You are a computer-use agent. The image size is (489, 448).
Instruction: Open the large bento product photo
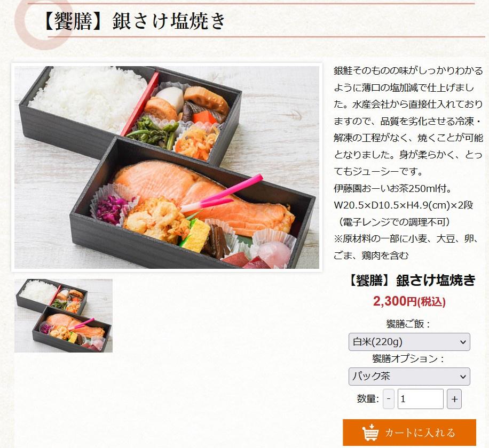167,167
